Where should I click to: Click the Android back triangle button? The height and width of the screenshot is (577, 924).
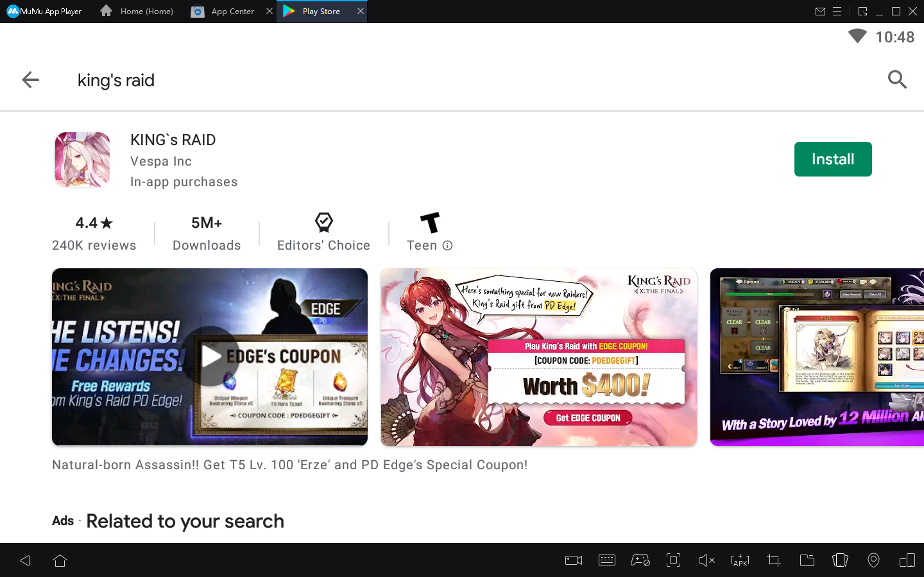(25, 560)
